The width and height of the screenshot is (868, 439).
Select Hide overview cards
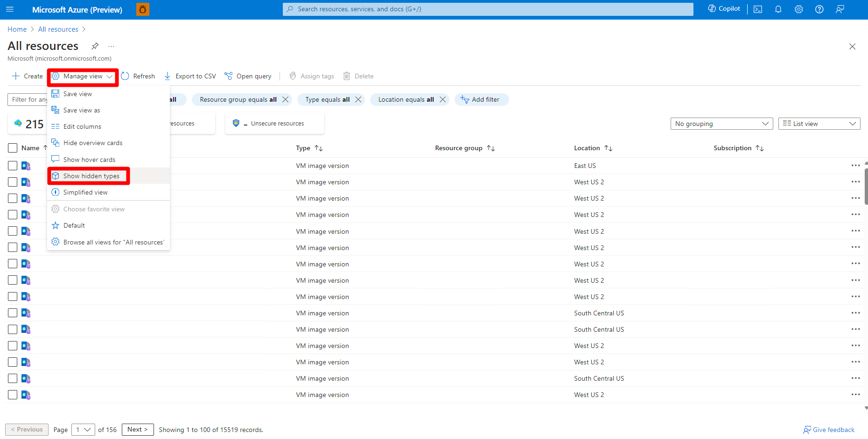pos(108,143)
